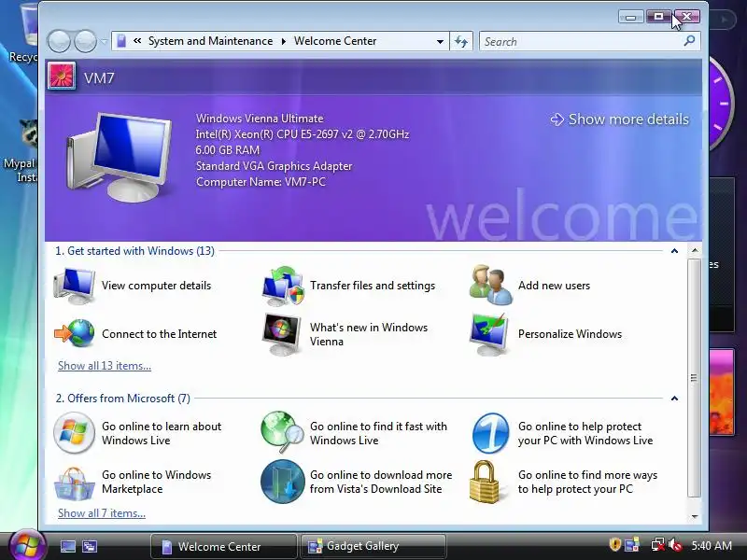747x560 pixels.
Task: Collapse the Get started with Windows section
Action: tap(674, 251)
